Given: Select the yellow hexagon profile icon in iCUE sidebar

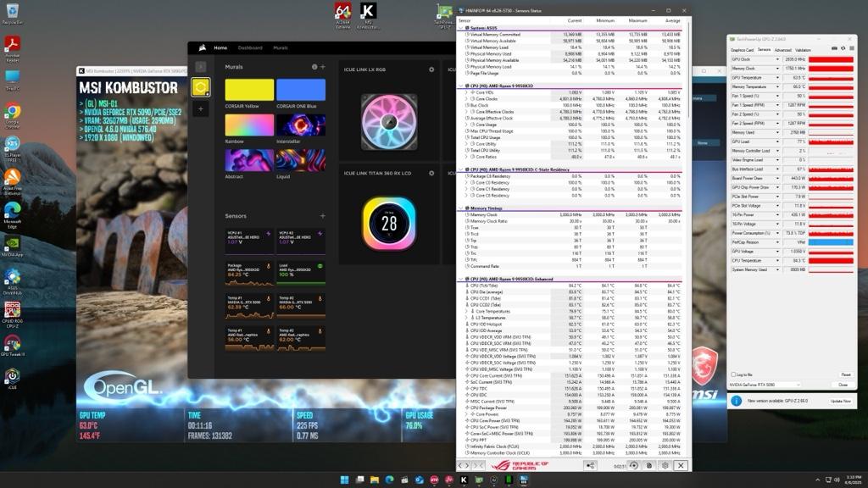Looking at the screenshot, I should (200, 87).
